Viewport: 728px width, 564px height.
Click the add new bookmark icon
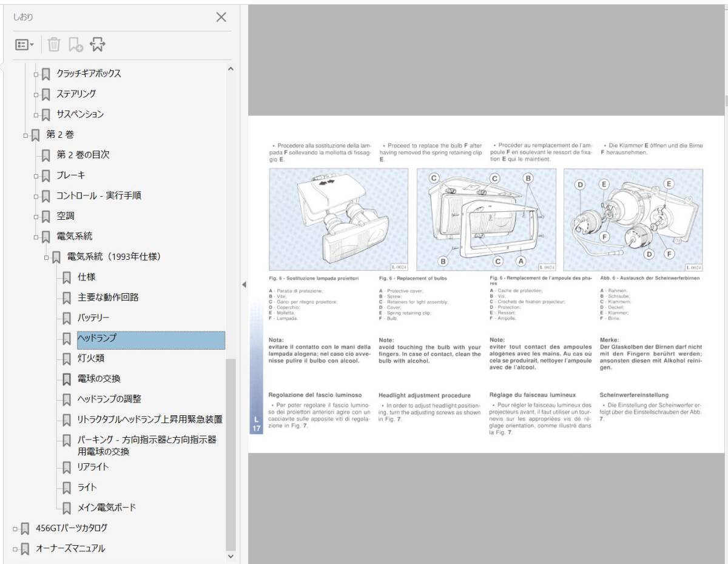click(x=75, y=44)
